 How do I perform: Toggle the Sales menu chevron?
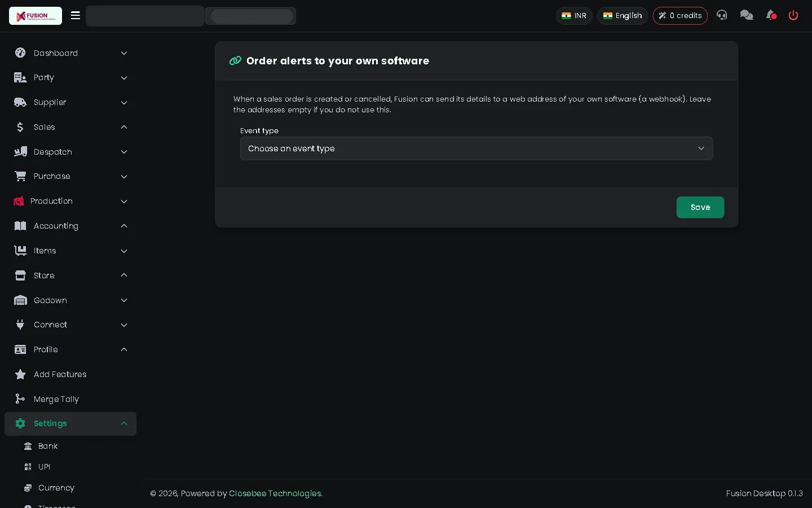pos(124,127)
